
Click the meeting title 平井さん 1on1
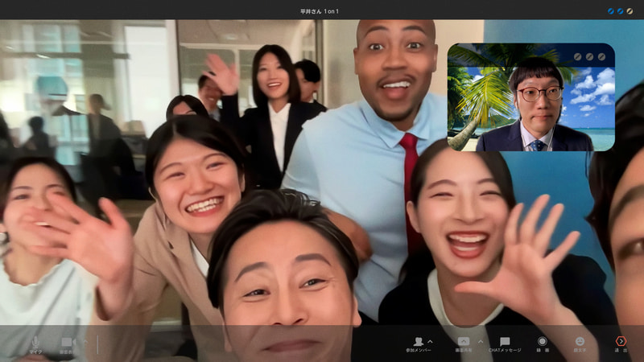pos(320,10)
